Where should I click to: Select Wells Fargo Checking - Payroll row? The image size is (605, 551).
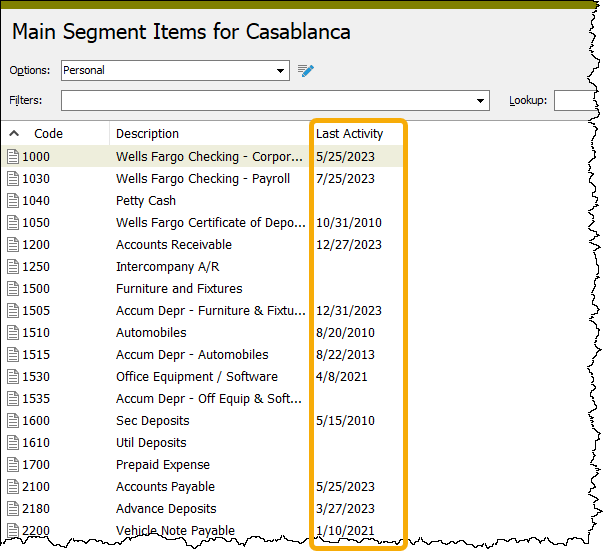click(202, 179)
